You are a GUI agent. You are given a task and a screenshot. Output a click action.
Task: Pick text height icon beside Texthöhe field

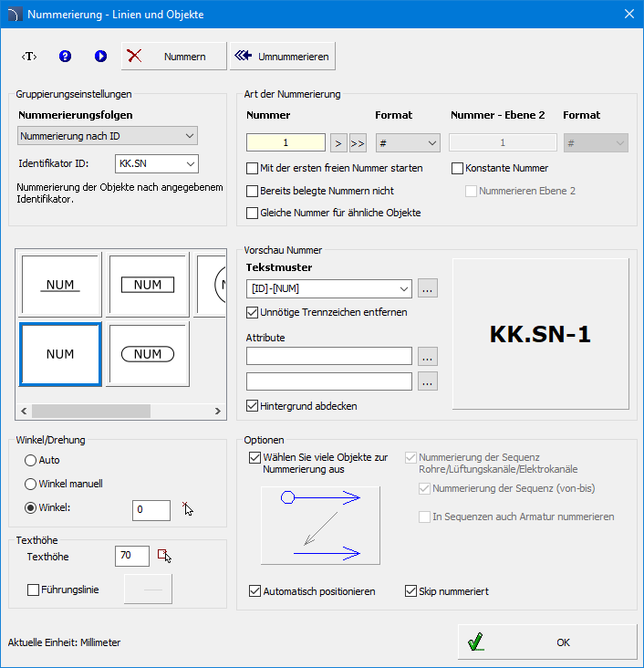pyautogui.click(x=164, y=556)
